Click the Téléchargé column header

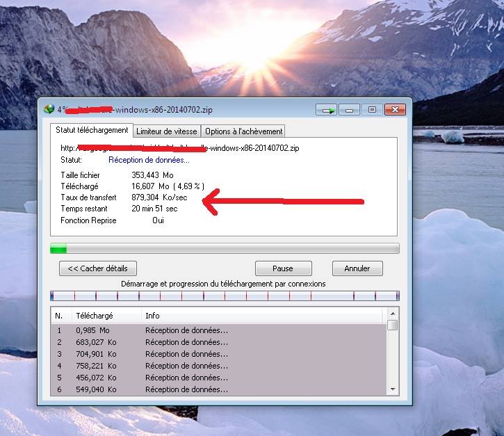(x=106, y=316)
